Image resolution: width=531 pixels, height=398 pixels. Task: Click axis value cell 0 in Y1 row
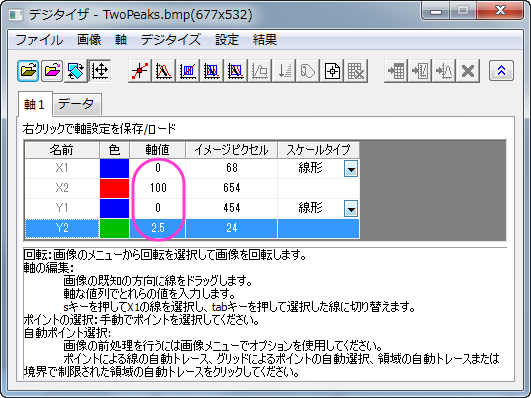158,208
